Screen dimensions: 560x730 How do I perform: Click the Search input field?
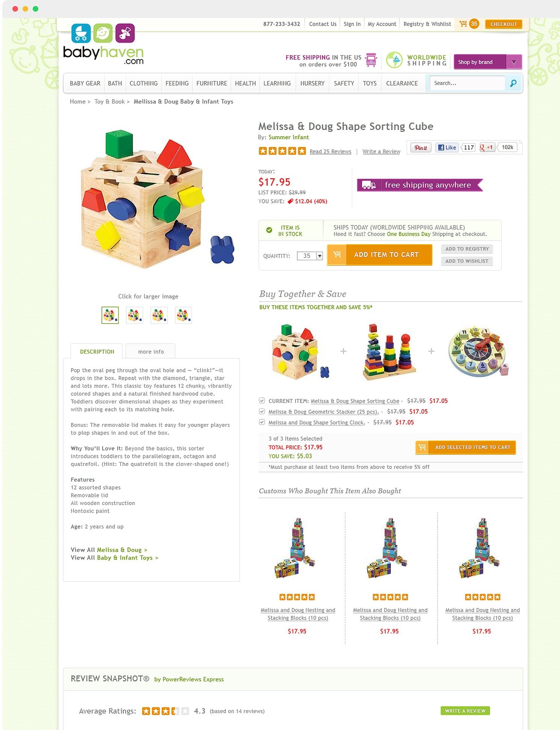(468, 83)
